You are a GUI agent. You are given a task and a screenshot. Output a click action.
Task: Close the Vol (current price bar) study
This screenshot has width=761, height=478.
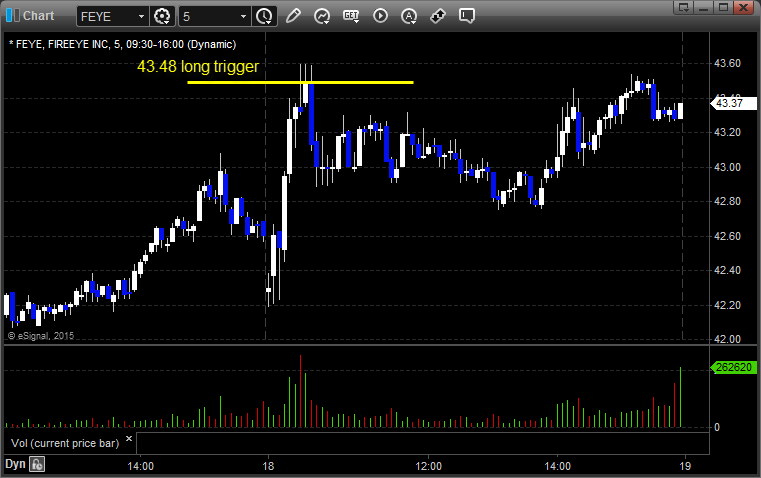[129, 439]
